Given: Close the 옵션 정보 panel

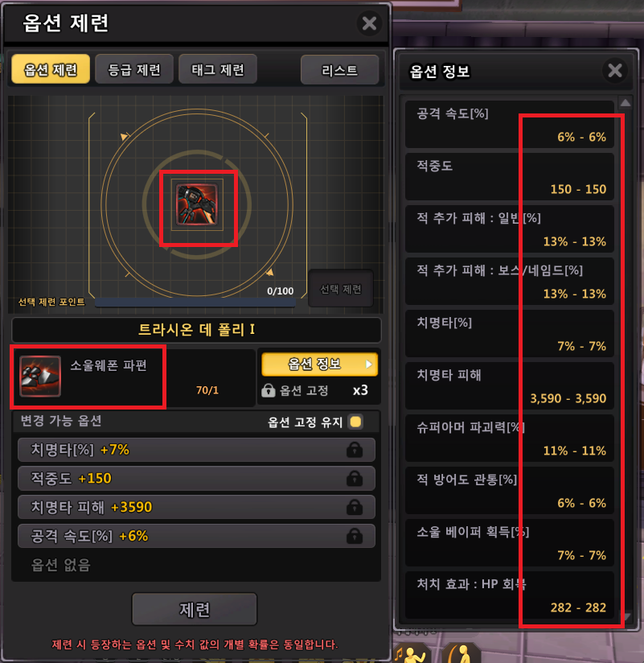Looking at the screenshot, I should [x=615, y=70].
